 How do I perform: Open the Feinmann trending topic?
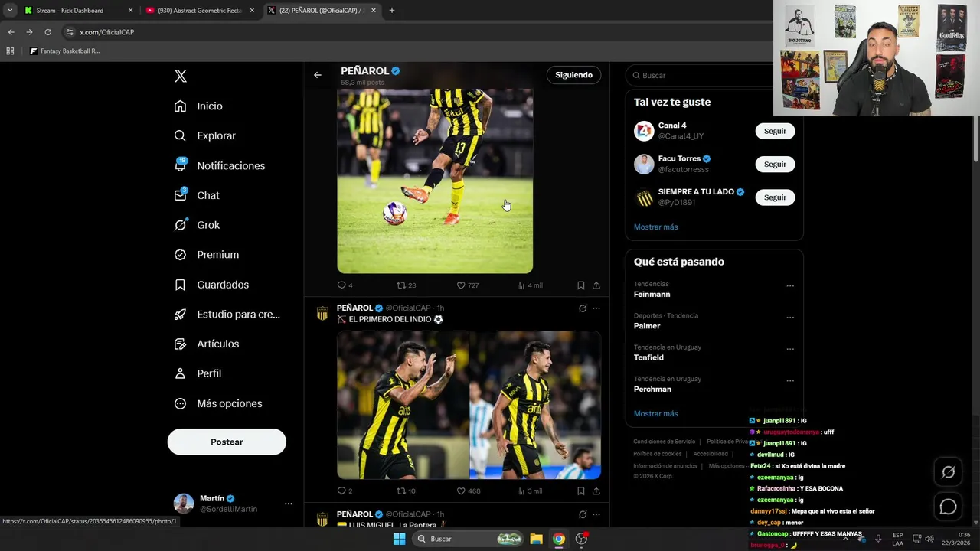point(652,294)
